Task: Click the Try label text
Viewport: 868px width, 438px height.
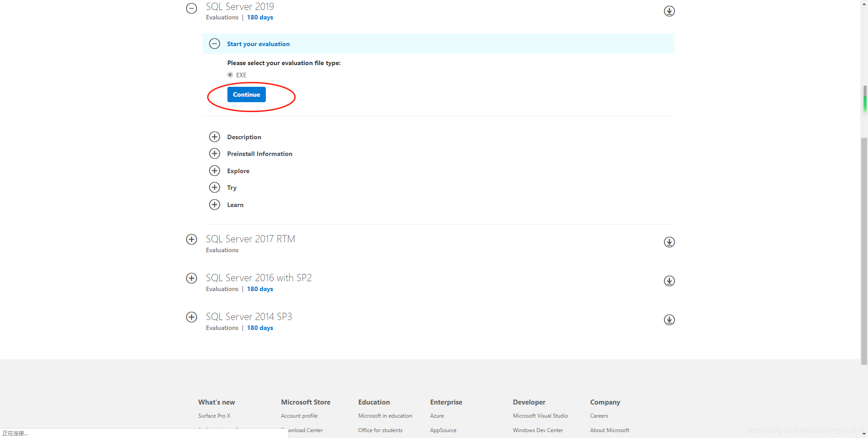Action: 231,188
